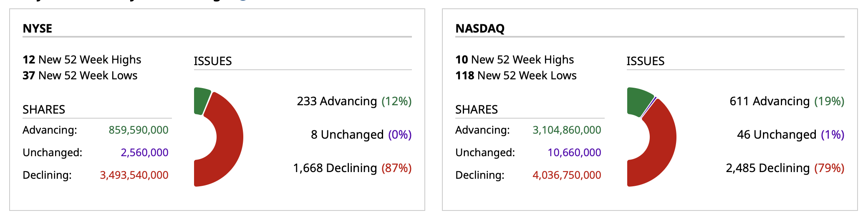Click the 2,485 Declining (79%) issues label
Screen dimensions: 868x218
(785, 168)
